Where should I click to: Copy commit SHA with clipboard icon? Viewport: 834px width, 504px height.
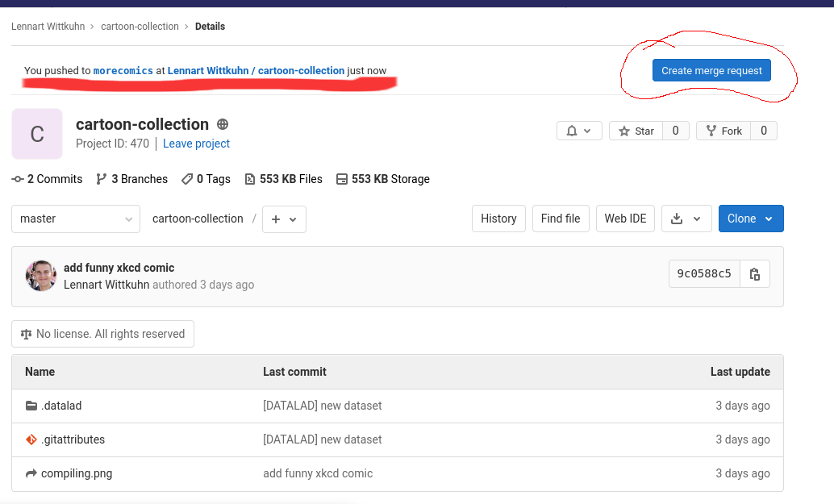click(754, 274)
